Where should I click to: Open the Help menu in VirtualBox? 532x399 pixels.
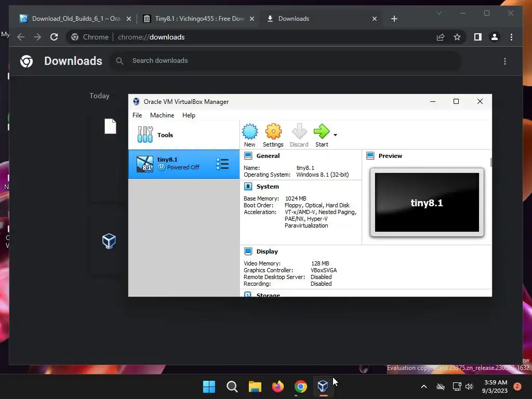coord(189,115)
